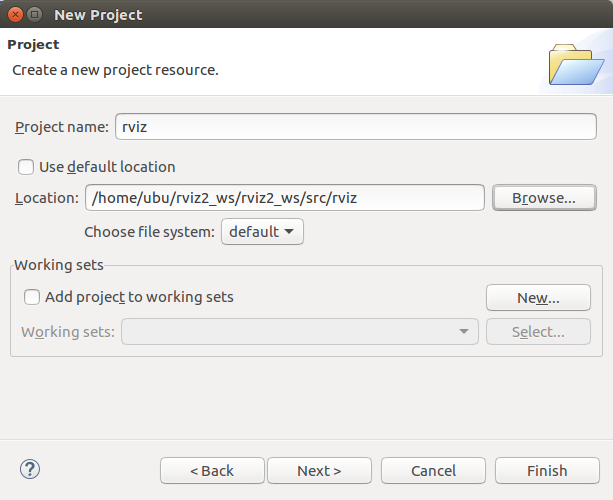The width and height of the screenshot is (613, 500).
Task: Click the title bar window menu button
Action: point(35,15)
